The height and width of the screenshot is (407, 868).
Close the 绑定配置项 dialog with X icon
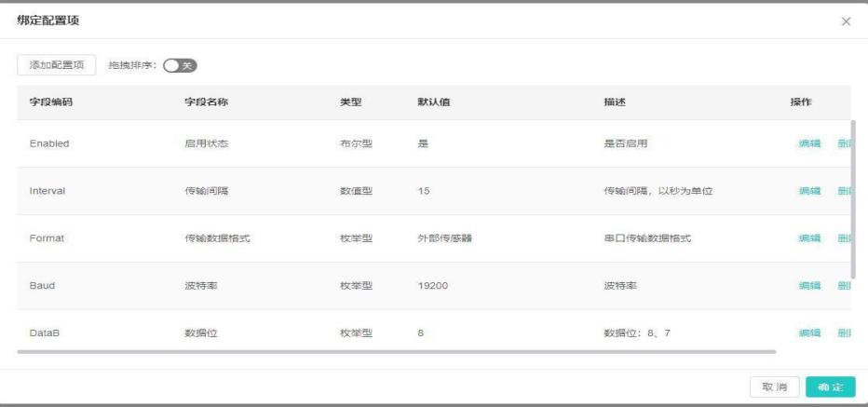(x=846, y=20)
